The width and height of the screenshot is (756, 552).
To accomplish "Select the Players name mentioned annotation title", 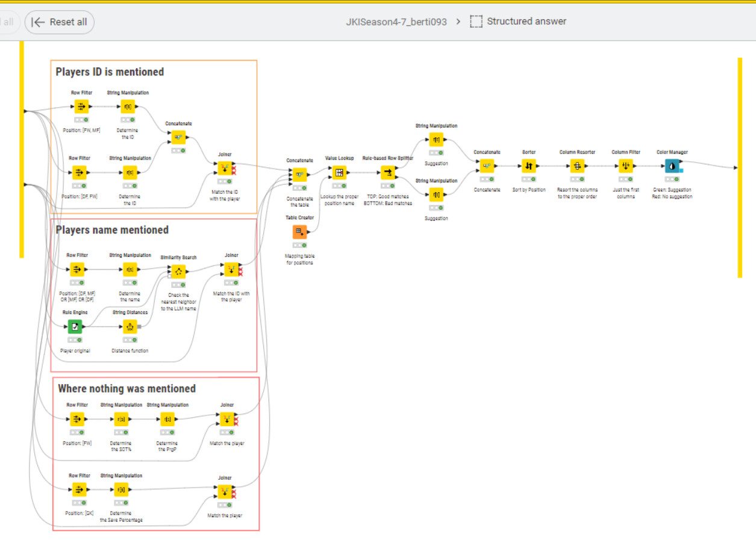I will click(112, 230).
